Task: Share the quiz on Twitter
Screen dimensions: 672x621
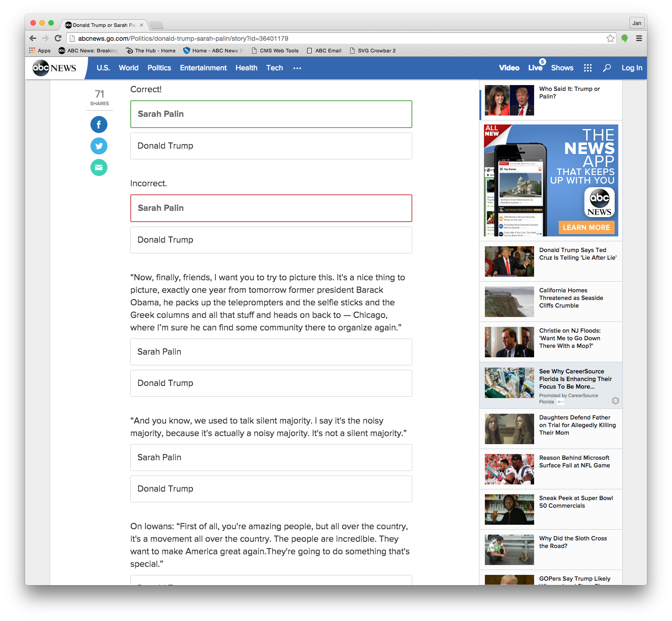Action: pos(99,146)
